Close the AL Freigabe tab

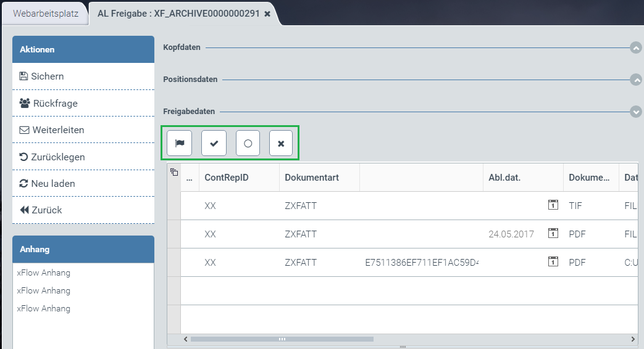pos(267,14)
